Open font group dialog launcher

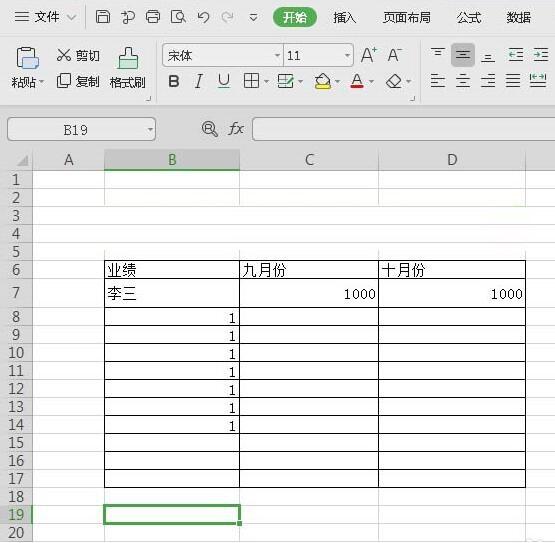click(x=413, y=99)
